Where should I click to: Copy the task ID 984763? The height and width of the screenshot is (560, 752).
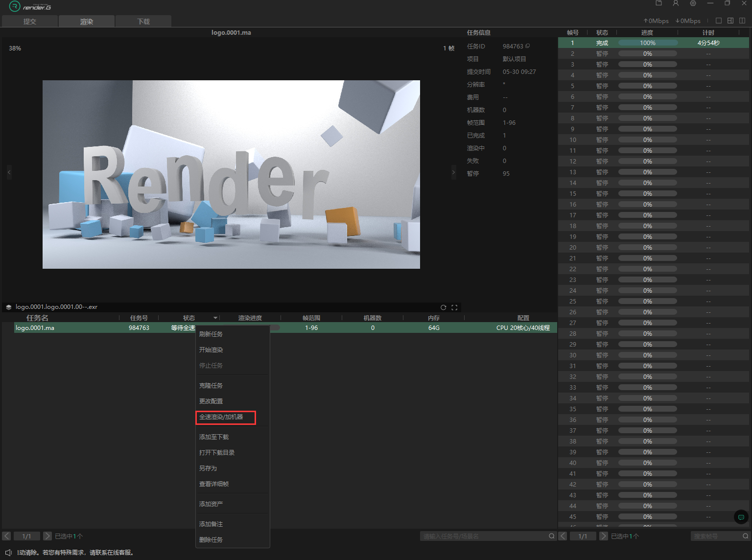click(528, 46)
